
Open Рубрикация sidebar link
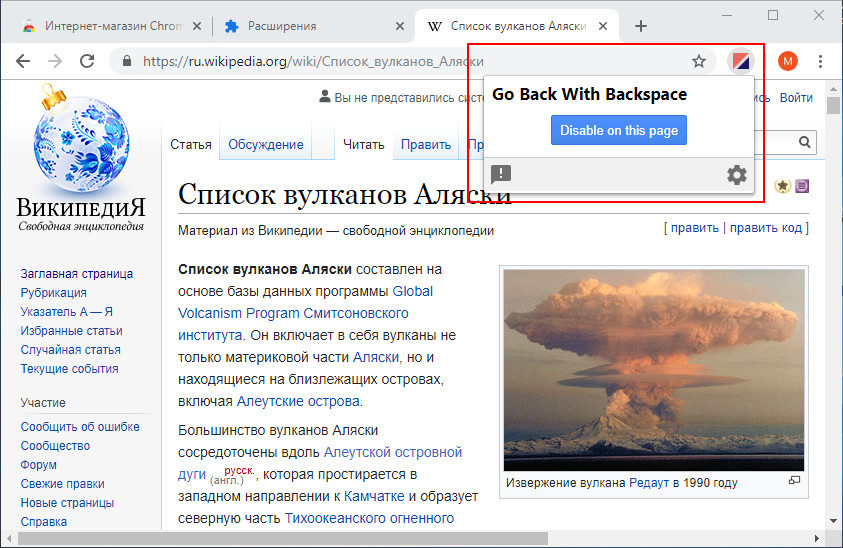pyautogui.click(x=53, y=293)
